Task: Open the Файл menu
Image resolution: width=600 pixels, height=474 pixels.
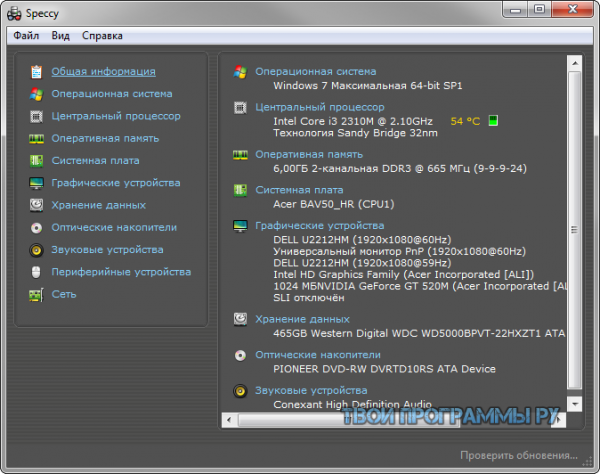Action: 26,36
